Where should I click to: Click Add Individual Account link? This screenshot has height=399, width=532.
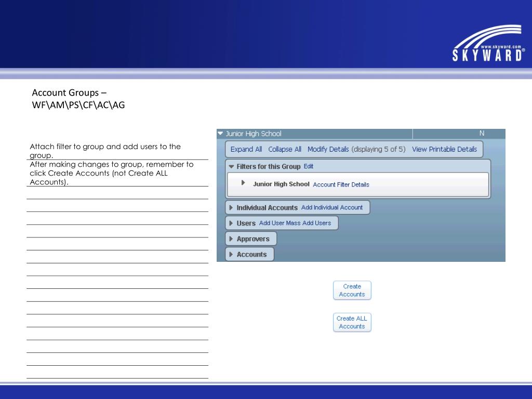click(x=332, y=207)
